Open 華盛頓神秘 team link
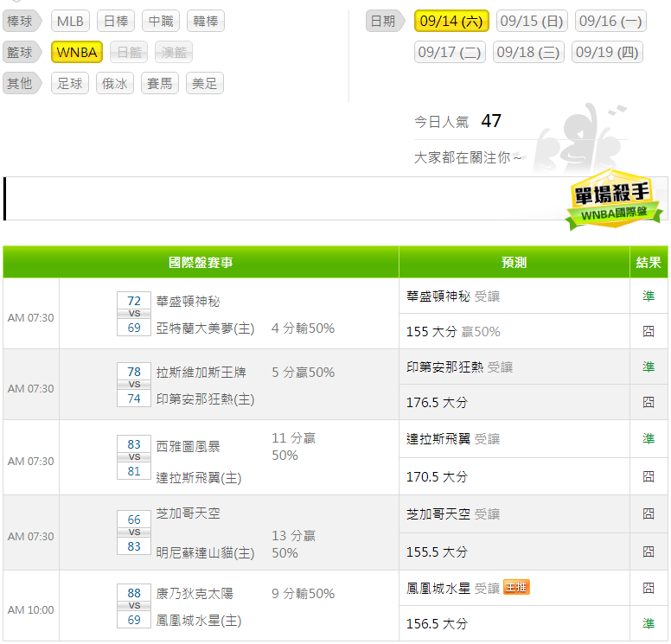 tap(188, 302)
